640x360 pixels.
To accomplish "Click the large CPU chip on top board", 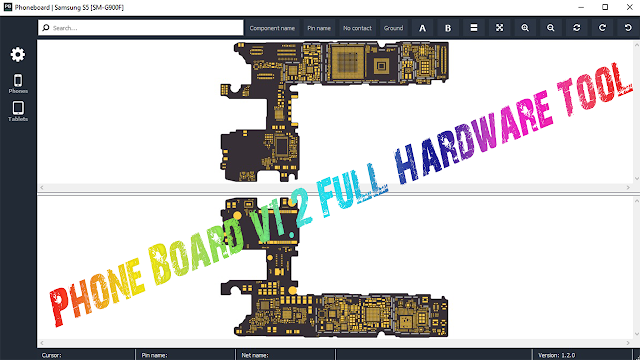I will coord(347,62).
